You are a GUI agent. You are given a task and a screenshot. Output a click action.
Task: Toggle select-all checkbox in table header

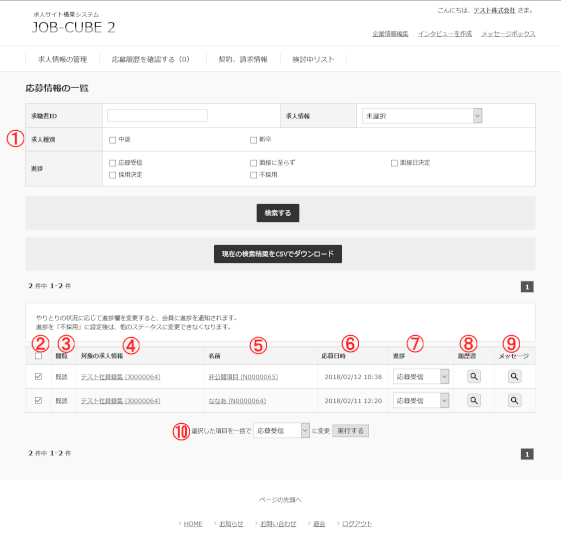pos(38,356)
